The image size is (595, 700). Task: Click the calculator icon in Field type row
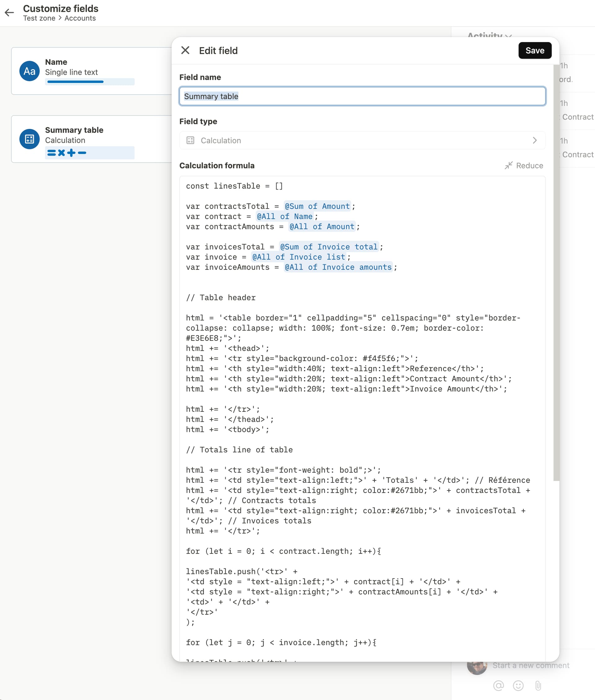click(x=190, y=140)
